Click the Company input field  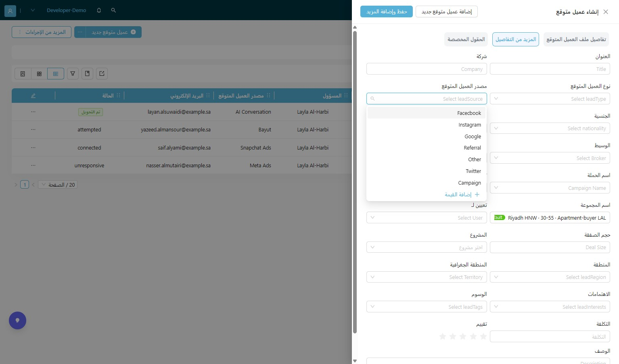tap(427, 69)
